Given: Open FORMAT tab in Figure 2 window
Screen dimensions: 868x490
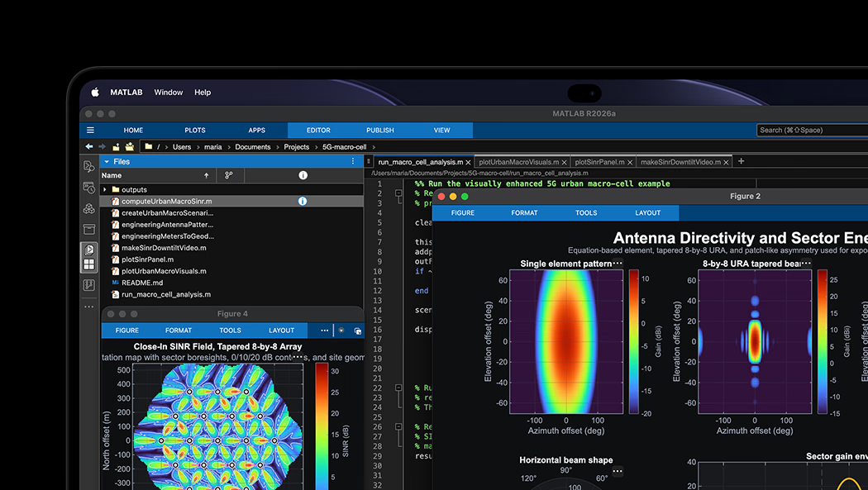Looking at the screenshot, I should point(524,213).
